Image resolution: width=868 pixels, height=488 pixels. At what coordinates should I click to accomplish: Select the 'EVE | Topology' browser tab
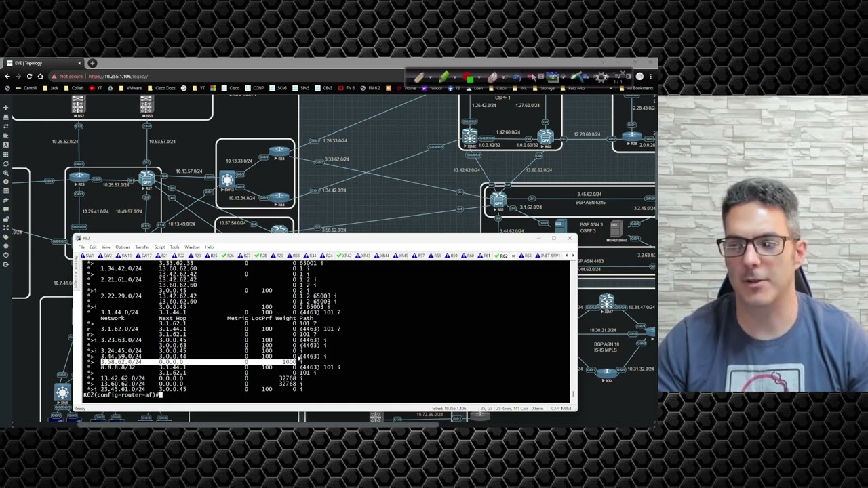click(x=43, y=63)
